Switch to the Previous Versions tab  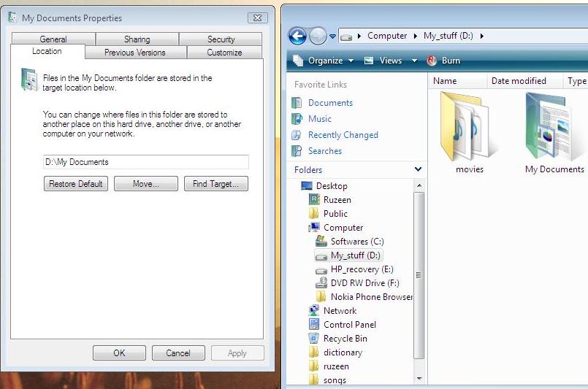point(135,53)
